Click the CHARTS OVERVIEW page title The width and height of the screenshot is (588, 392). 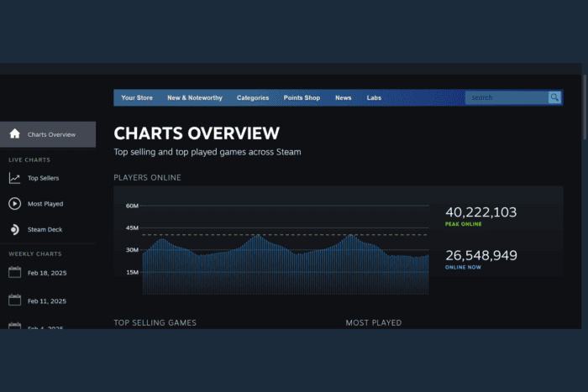pos(197,133)
